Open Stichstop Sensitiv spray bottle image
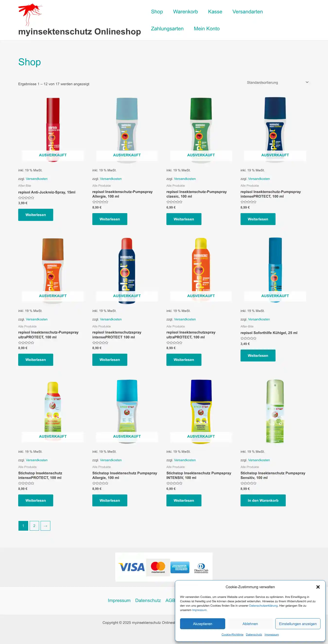 275,411
